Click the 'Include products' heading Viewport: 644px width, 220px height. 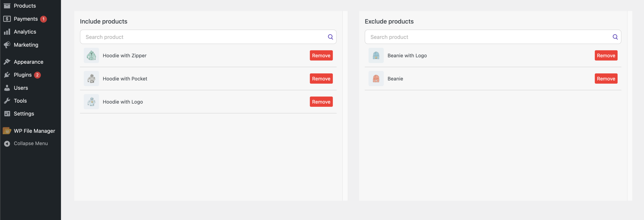[103, 21]
